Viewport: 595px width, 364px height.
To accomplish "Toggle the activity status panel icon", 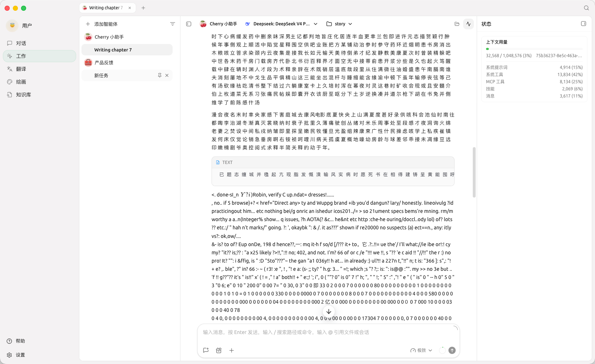I will (x=468, y=24).
